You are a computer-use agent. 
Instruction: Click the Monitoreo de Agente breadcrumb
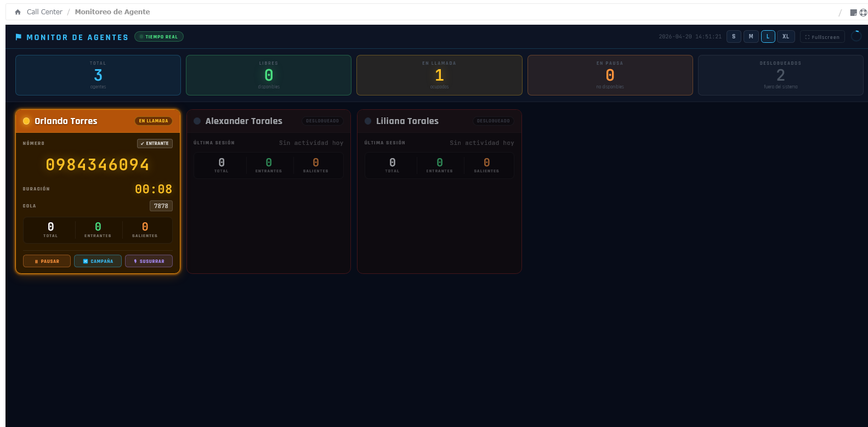[x=112, y=12]
